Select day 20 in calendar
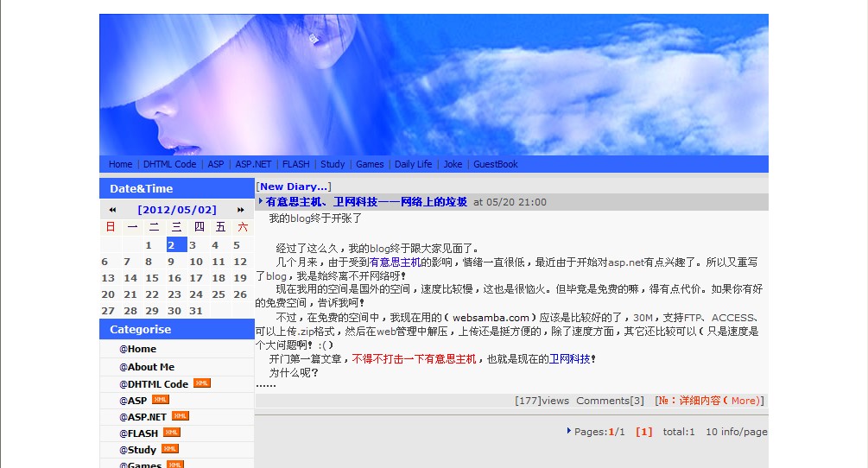The height and width of the screenshot is (468, 868). tap(108, 294)
